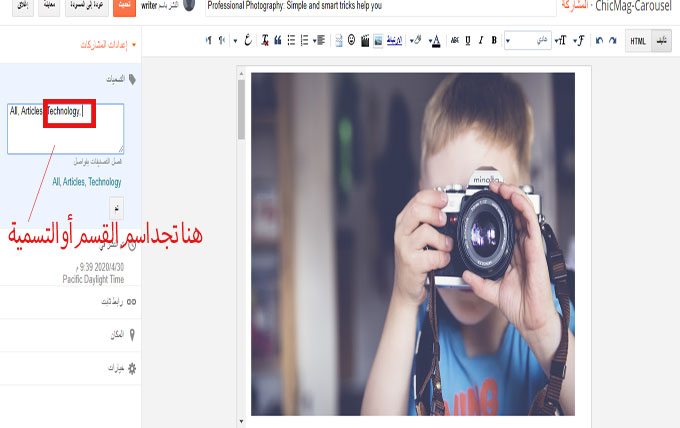Click the Preview button
Image resolution: width=680 pixels, height=428 pixels.
point(49,6)
